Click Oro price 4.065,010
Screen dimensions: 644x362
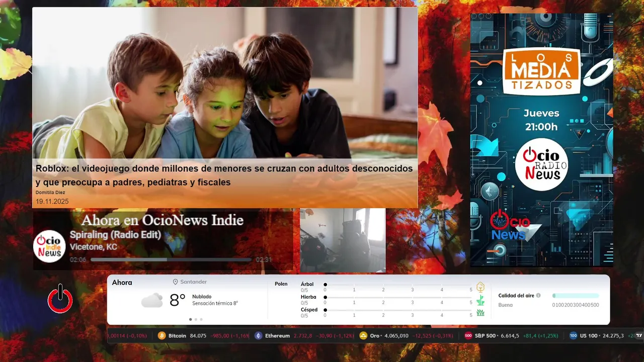[396, 336]
